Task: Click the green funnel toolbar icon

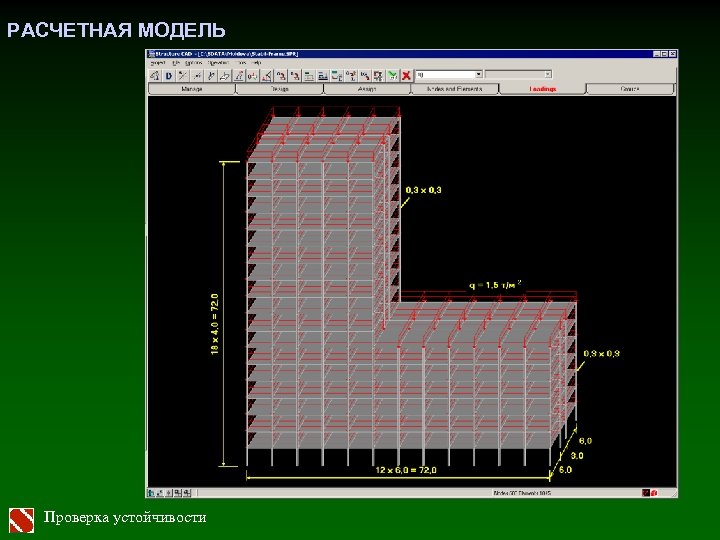Action: coord(392,76)
